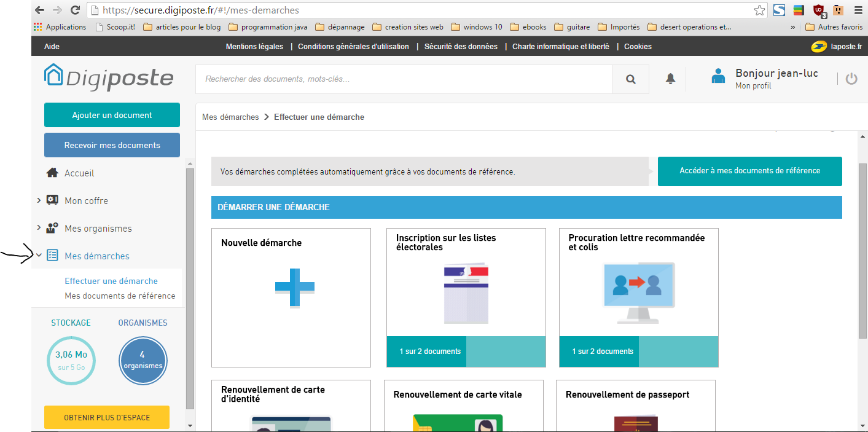
Task: Click the Mon coffre safe icon
Action: pyautogui.click(x=53, y=200)
